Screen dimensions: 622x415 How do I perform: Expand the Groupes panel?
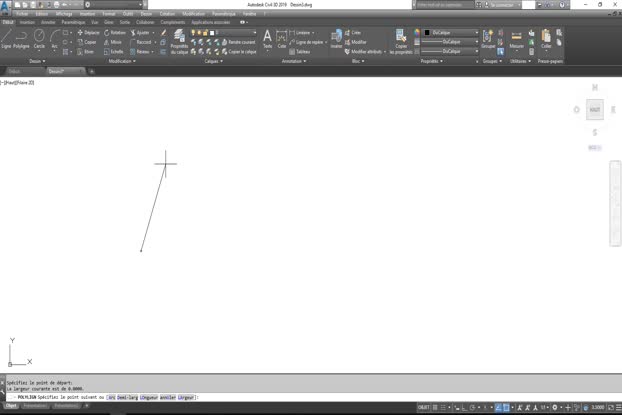492,61
